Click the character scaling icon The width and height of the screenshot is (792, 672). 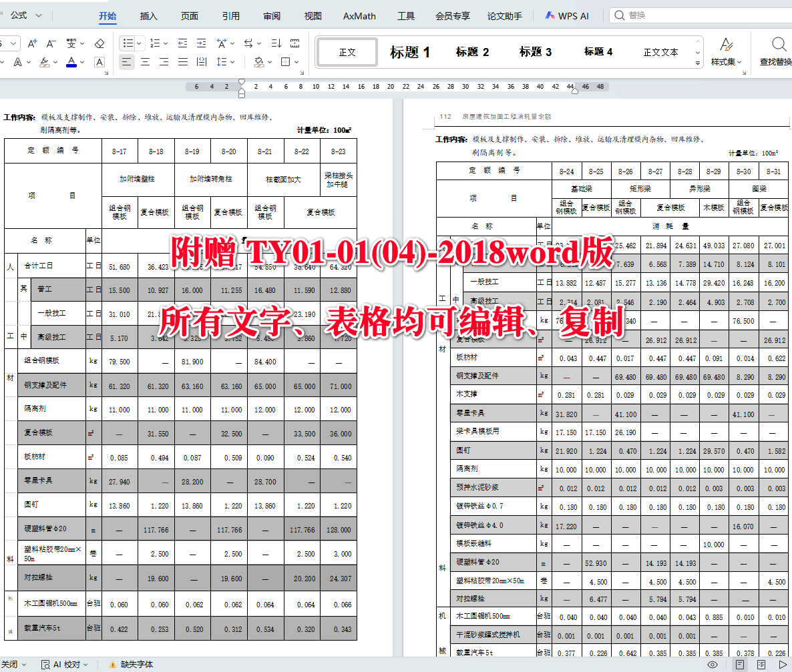click(x=221, y=43)
